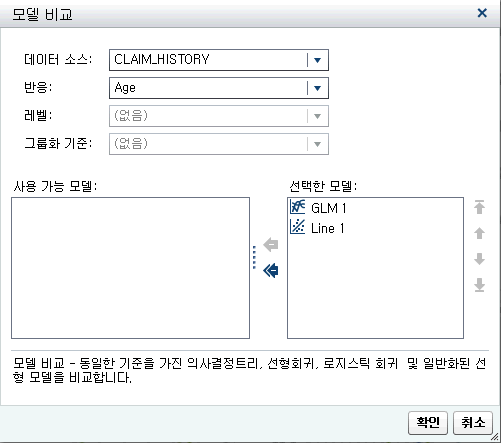Click the 확인 button
Screen dimensions: 501x443
tap(428, 423)
